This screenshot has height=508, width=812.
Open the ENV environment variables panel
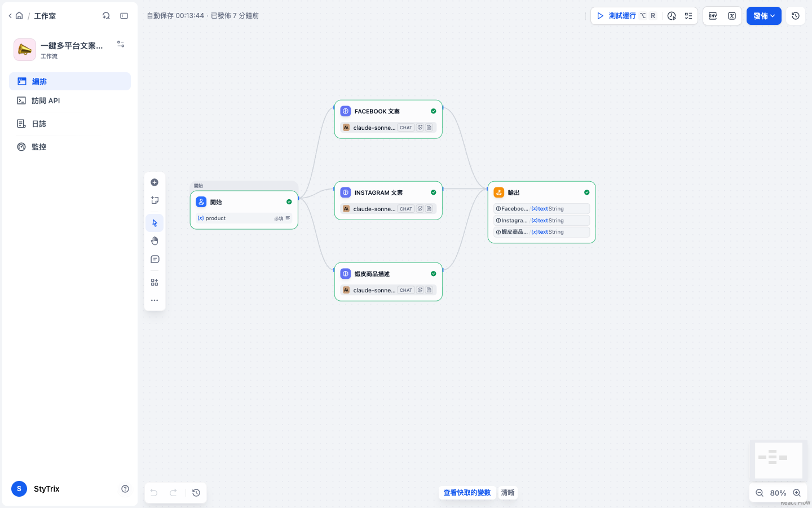(713, 16)
